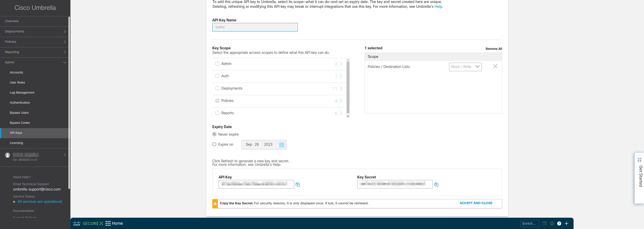Viewport: 644px width, 229px height.
Task: Go to User Roles in Admin menu
Action: tap(17, 83)
